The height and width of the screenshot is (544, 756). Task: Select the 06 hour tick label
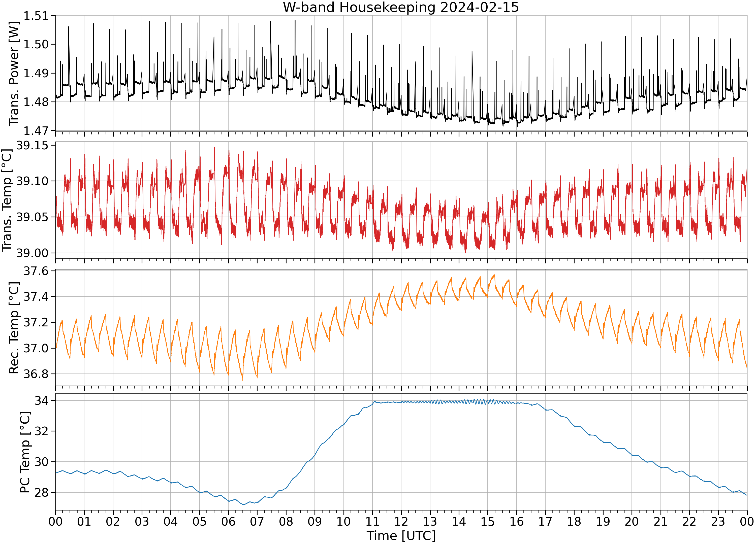[228, 521]
